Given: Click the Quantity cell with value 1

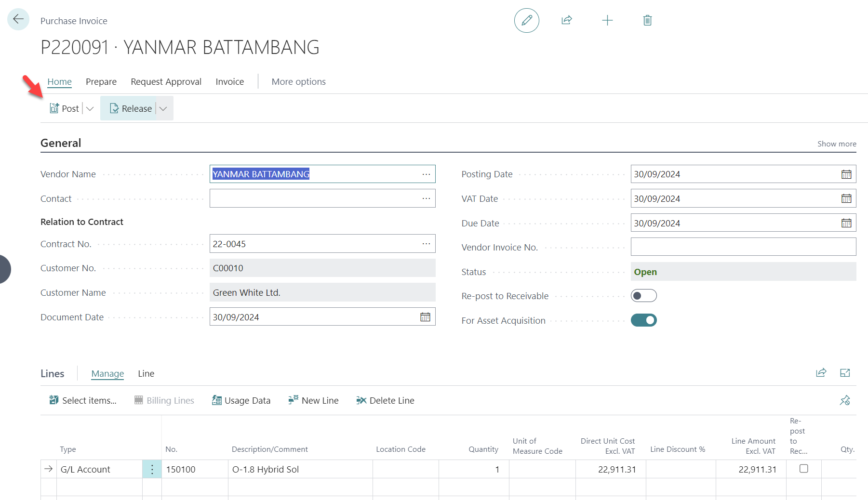Looking at the screenshot, I should click(x=474, y=469).
